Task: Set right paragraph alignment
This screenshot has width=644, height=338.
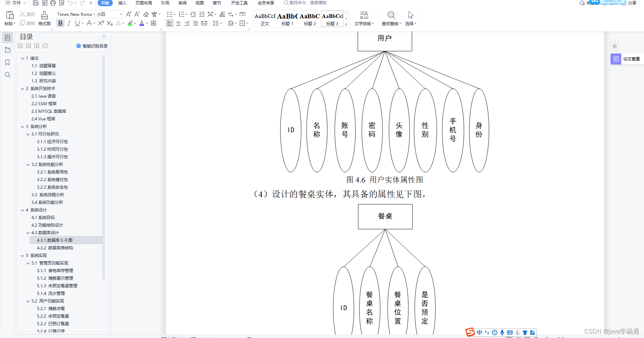Action: click(187, 23)
